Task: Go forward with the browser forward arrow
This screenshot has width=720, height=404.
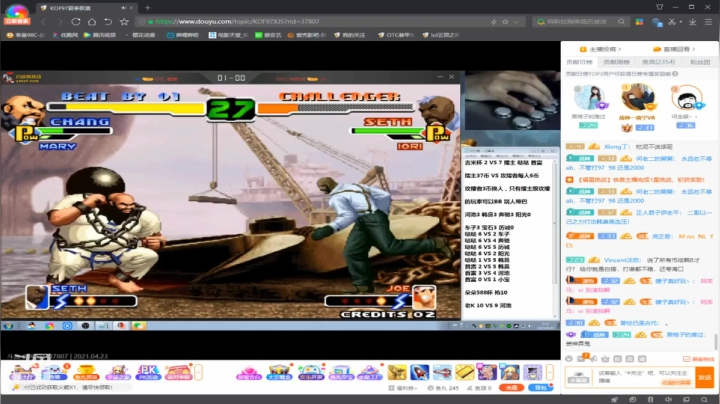Action: coord(60,22)
